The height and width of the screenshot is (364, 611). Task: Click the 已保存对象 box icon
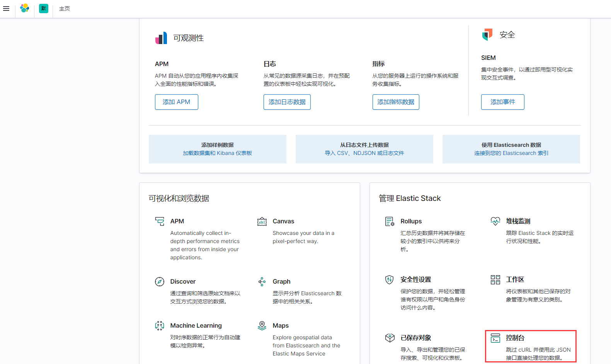click(x=390, y=338)
